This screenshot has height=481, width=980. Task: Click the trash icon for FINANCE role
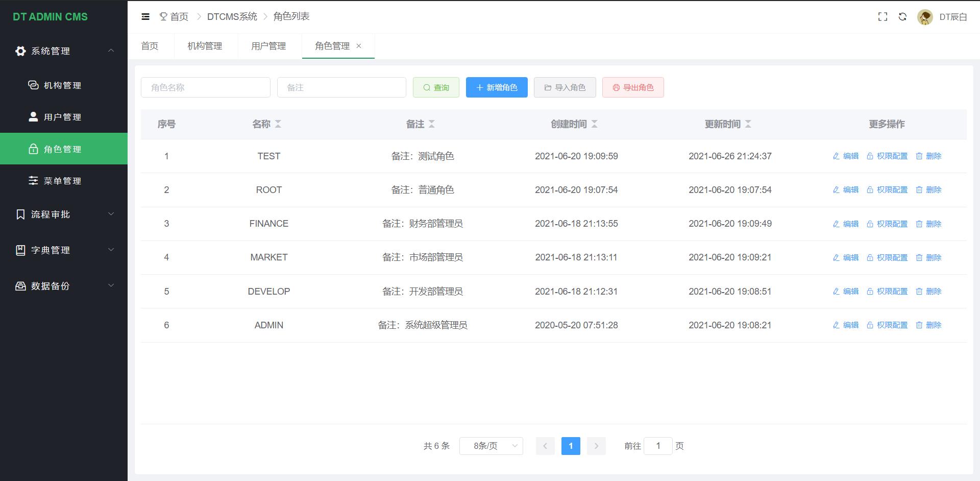[919, 224]
